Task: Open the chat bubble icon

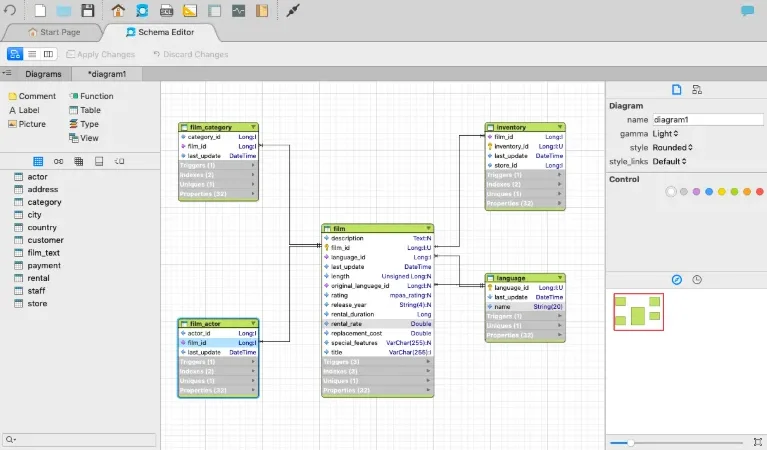Action: point(747,10)
